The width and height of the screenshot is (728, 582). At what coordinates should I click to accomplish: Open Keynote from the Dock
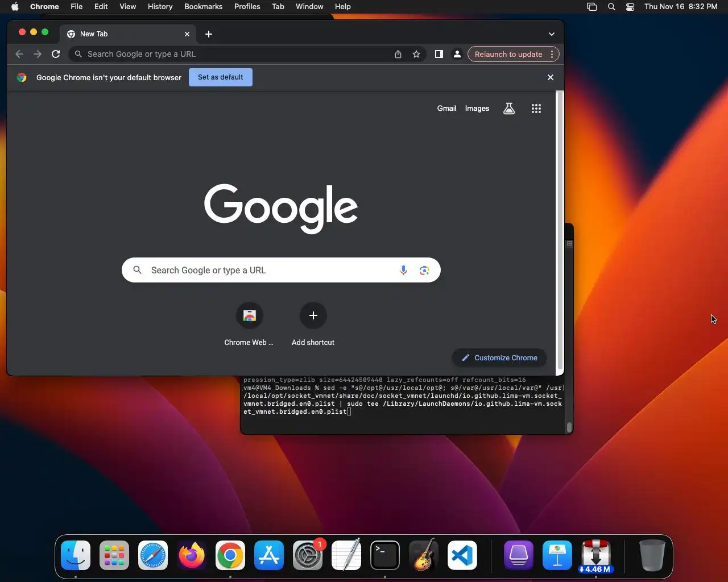coord(557,555)
